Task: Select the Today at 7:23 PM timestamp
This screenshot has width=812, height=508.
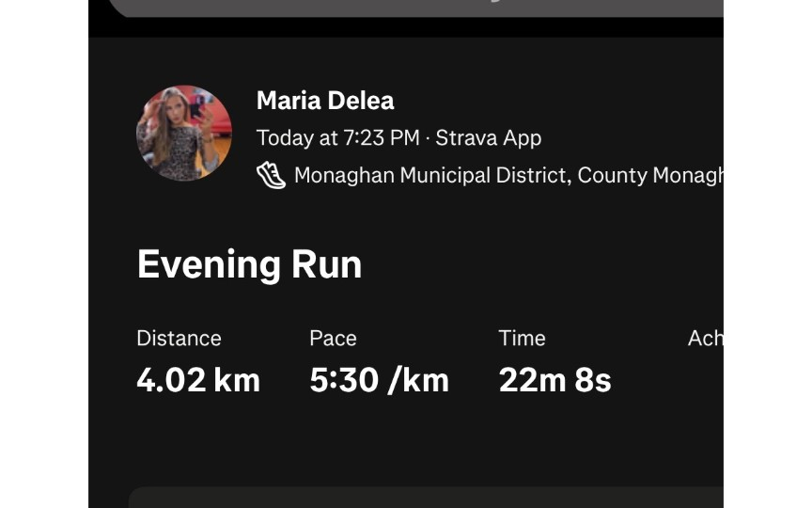Action: pyautogui.click(x=337, y=137)
